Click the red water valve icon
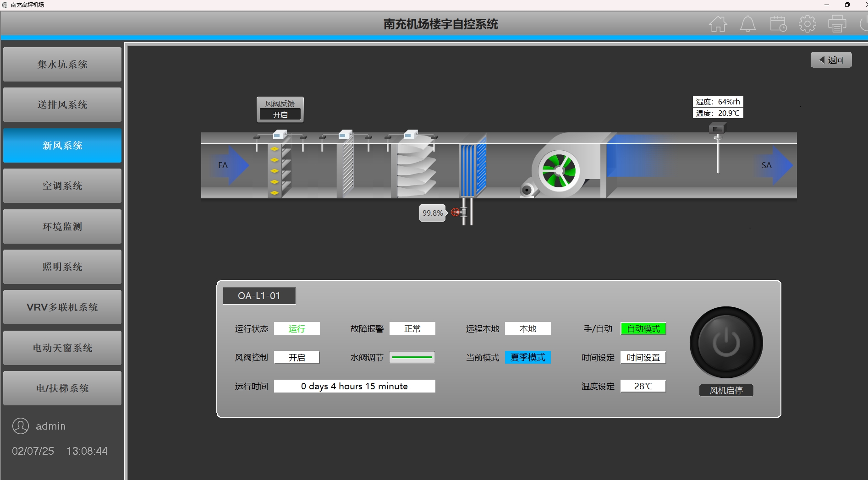 point(455,212)
